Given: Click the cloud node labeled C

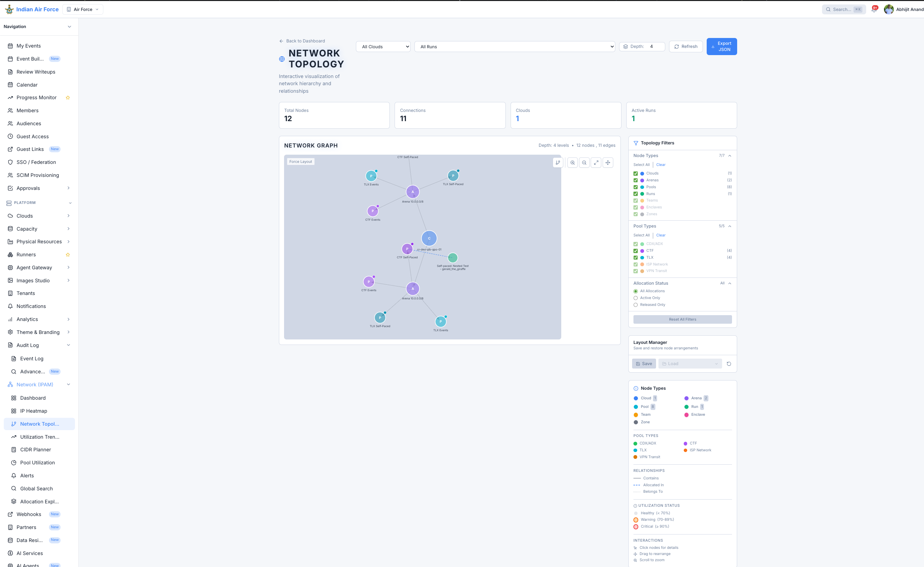Looking at the screenshot, I should [x=429, y=238].
